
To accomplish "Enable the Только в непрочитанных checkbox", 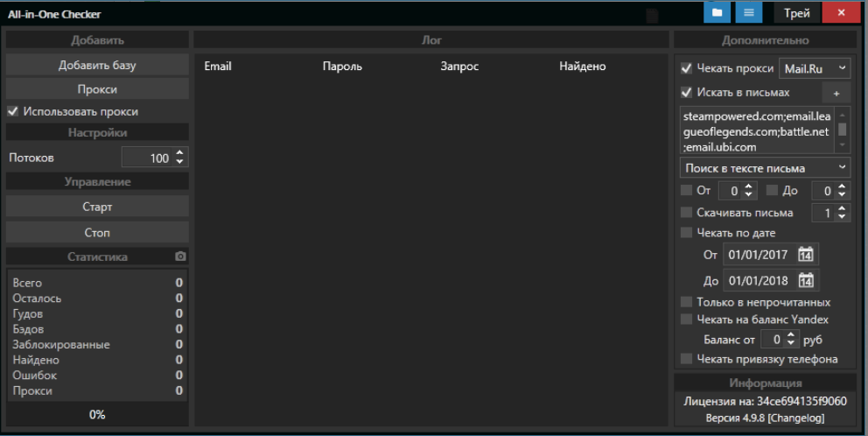I will point(687,302).
